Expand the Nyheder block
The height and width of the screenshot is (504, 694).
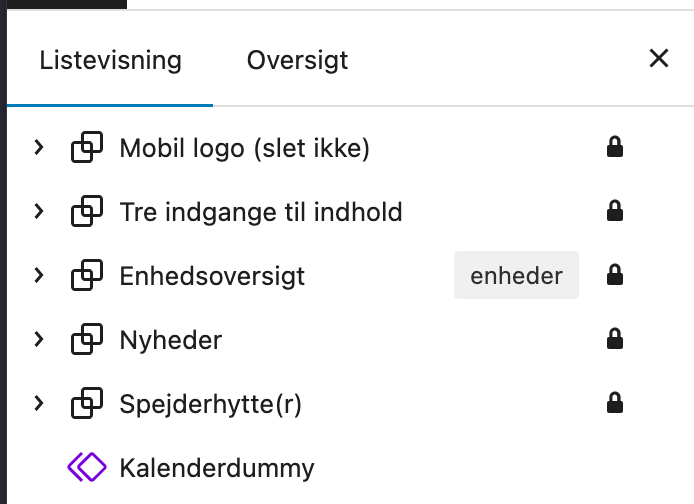[x=39, y=339]
